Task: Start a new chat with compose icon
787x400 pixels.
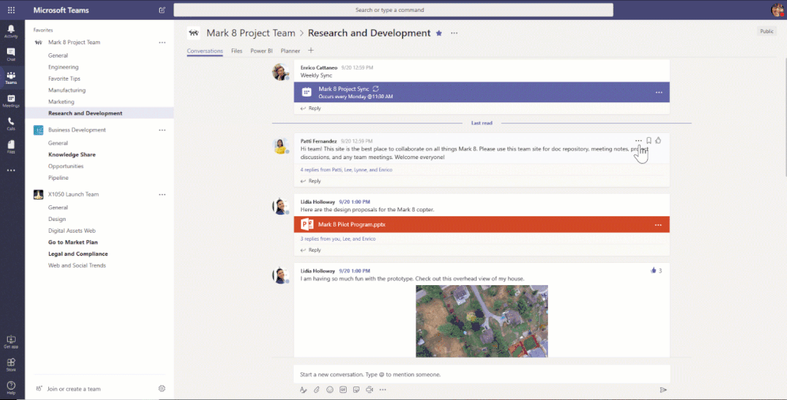Action: [x=162, y=10]
